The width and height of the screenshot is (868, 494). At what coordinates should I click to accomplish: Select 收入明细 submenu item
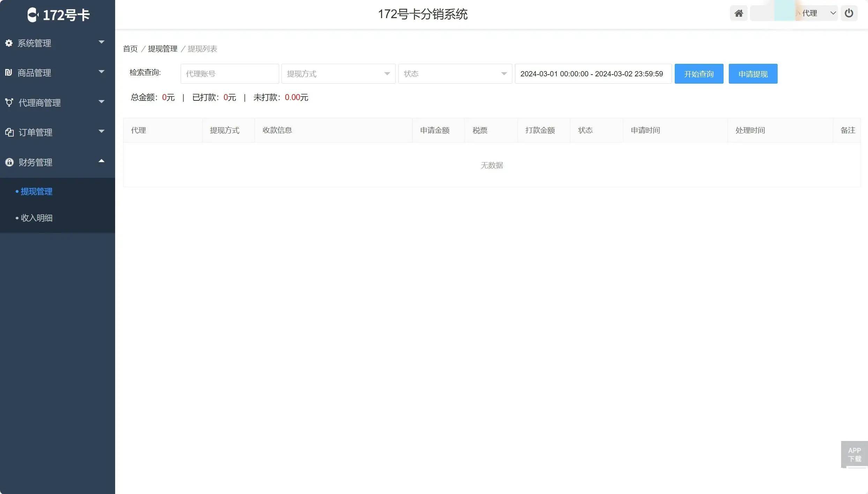click(x=36, y=218)
